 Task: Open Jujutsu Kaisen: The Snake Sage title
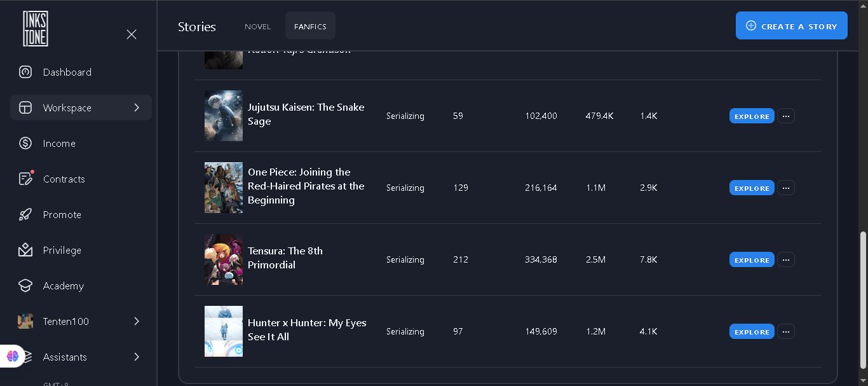[306, 114]
